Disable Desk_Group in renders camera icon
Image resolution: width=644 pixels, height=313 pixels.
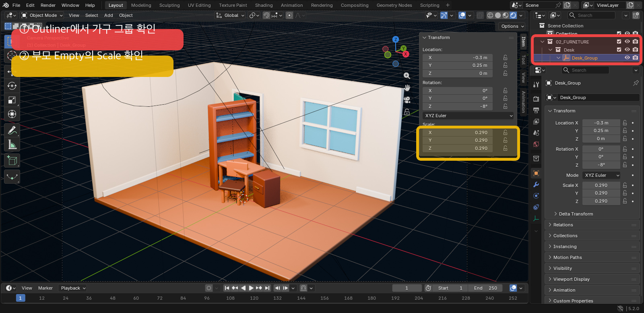pos(635,58)
